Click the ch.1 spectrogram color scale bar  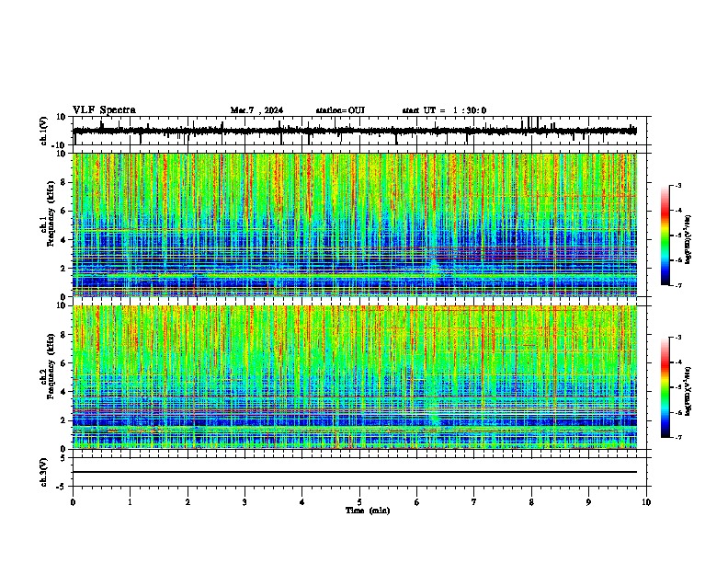pos(665,236)
